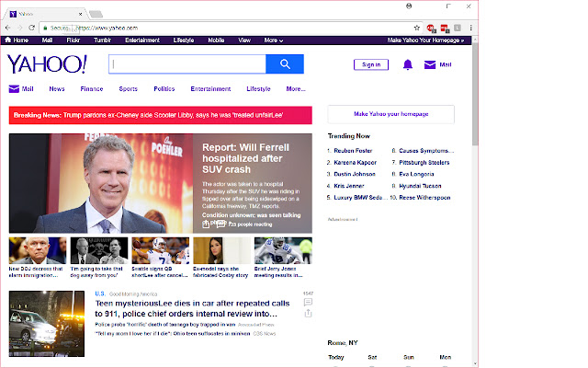Open View in the purple top bar

pos(244,40)
